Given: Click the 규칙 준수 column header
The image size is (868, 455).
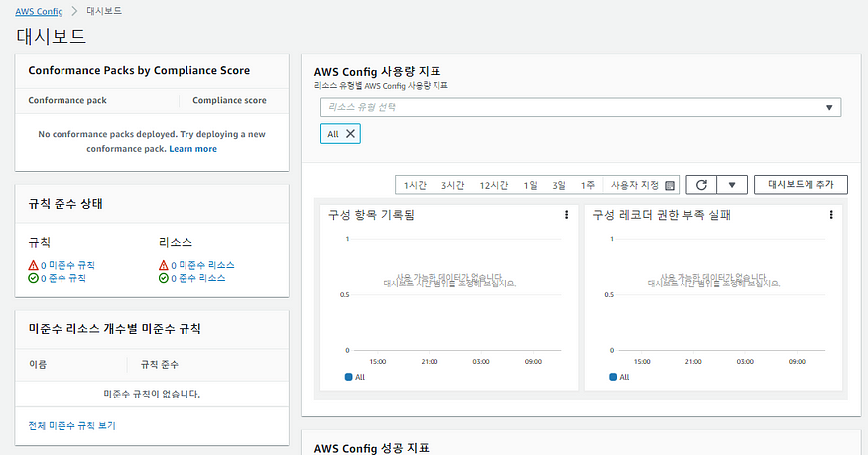Looking at the screenshot, I should click(160, 365).
